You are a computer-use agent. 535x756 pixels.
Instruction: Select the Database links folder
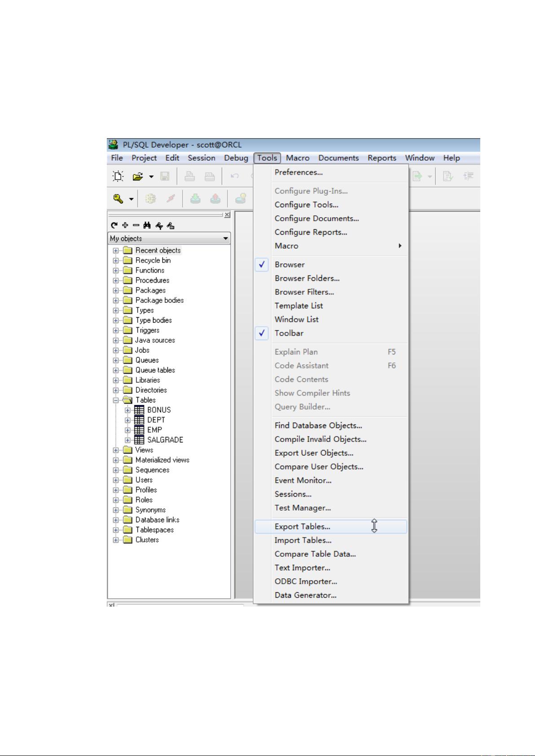click(157, 520)
